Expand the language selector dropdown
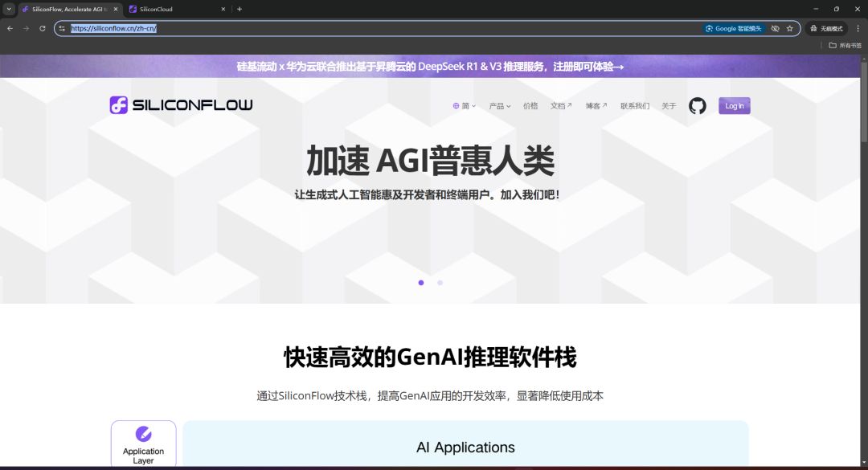 [465, 106]
